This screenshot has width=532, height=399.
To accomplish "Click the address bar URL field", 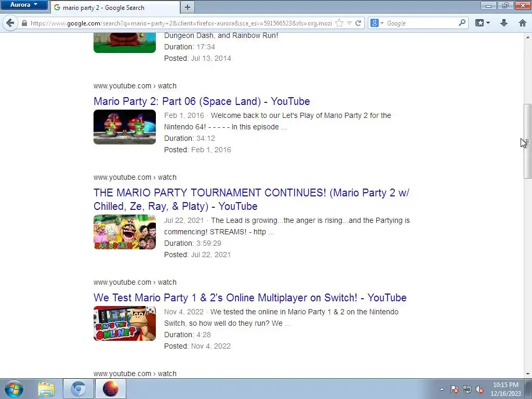I will coord(181,23).
